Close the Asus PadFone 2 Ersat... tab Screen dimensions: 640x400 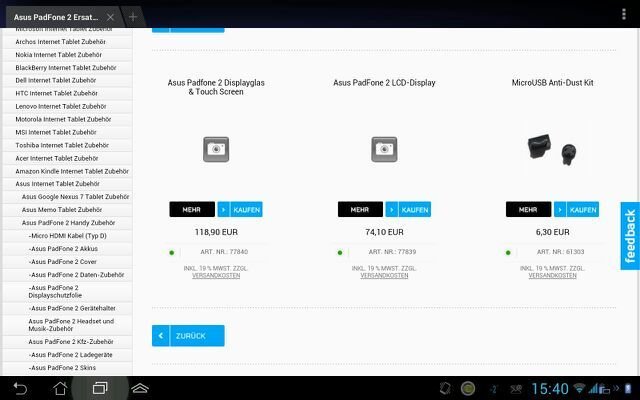(x=110, y=17)
